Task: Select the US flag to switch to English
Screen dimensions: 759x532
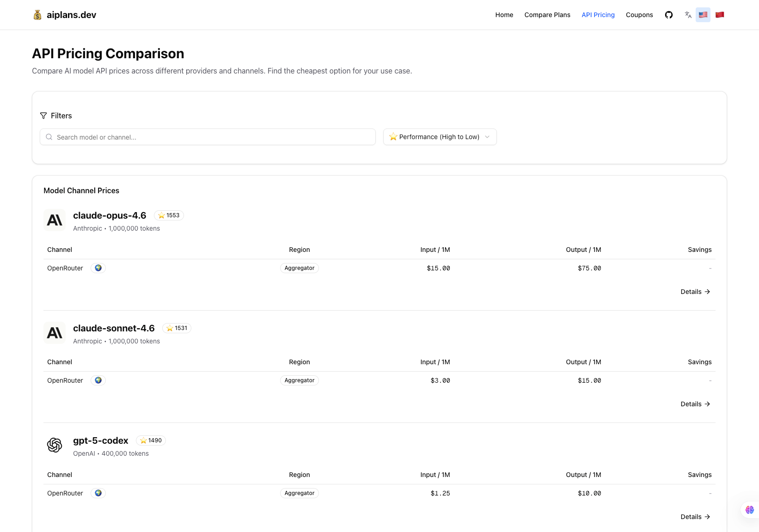Action: coord(703,14)
